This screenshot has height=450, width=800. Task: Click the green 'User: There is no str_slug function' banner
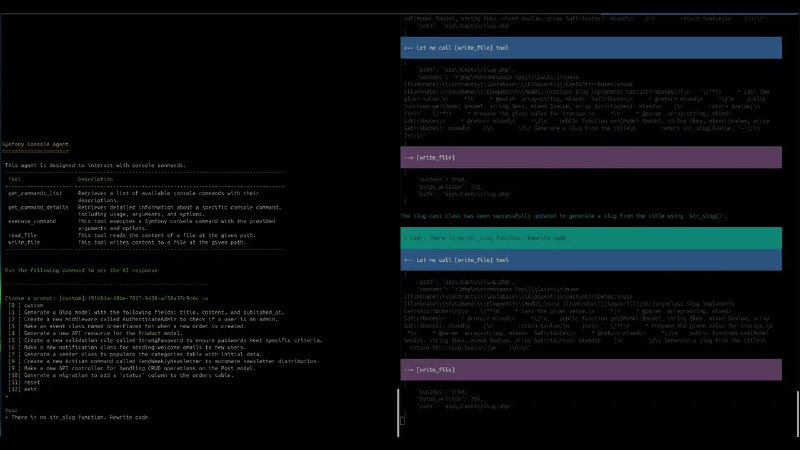click(x=591, y=238)
